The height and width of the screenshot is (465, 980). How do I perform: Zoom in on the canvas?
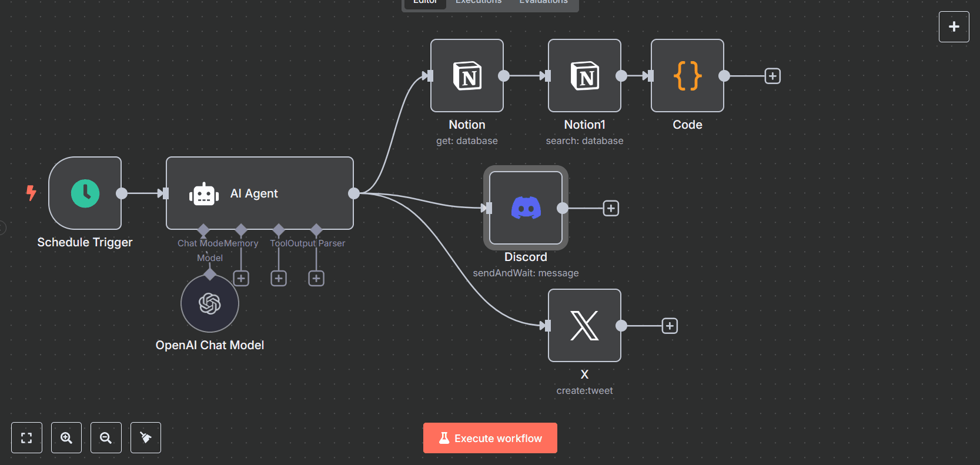[x=66, y=437]
